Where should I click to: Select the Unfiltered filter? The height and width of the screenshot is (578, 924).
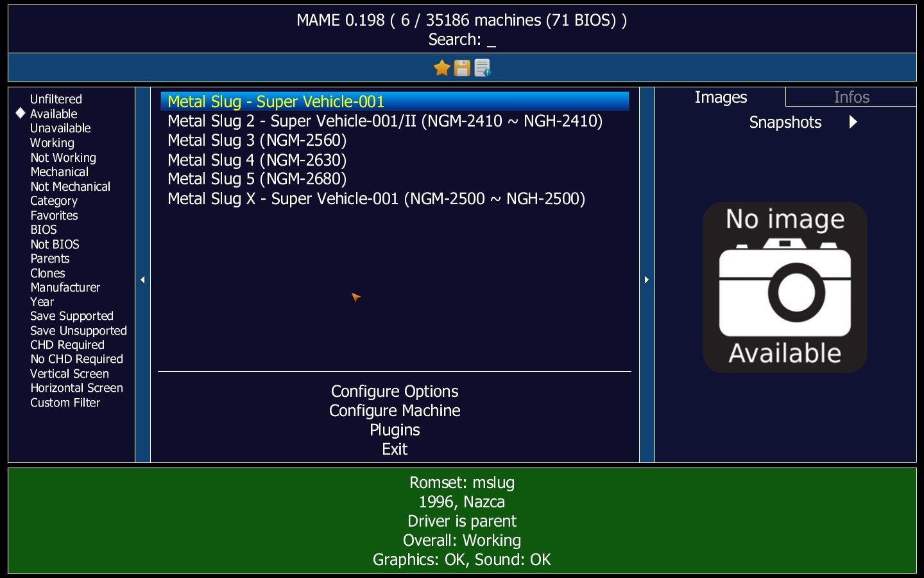tap(56, 99)
